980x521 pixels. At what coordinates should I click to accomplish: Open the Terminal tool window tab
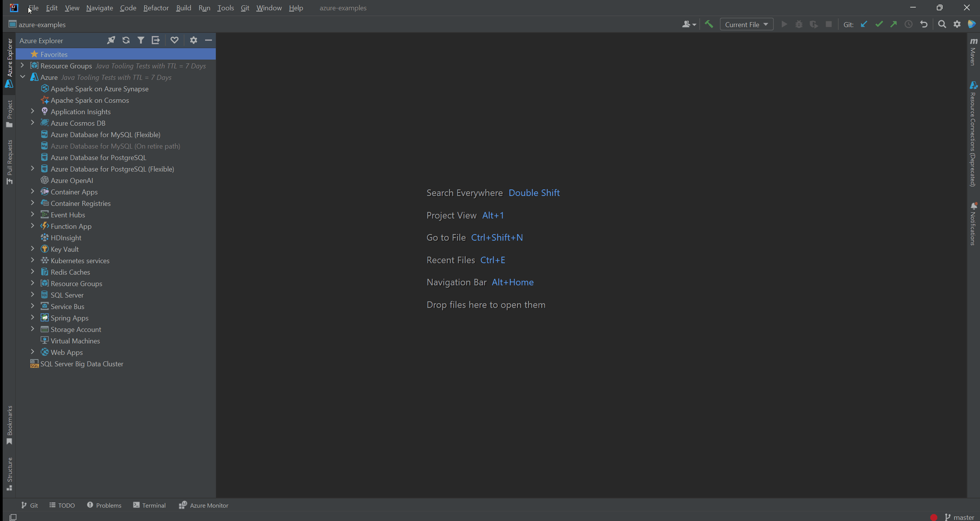pos(149,505)
